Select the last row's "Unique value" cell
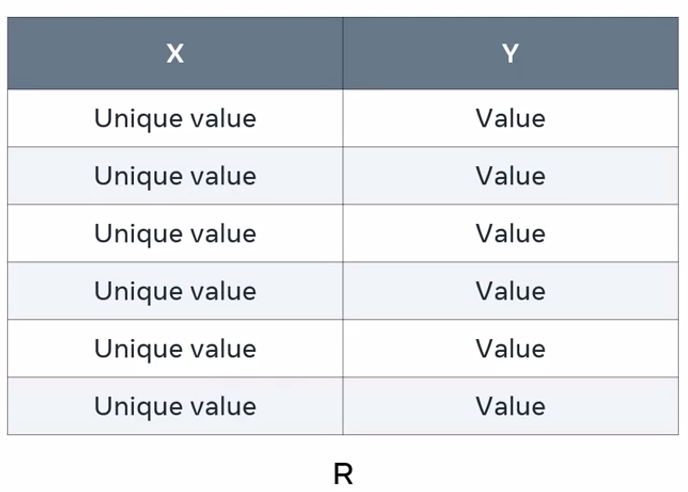 click(175, 406)
